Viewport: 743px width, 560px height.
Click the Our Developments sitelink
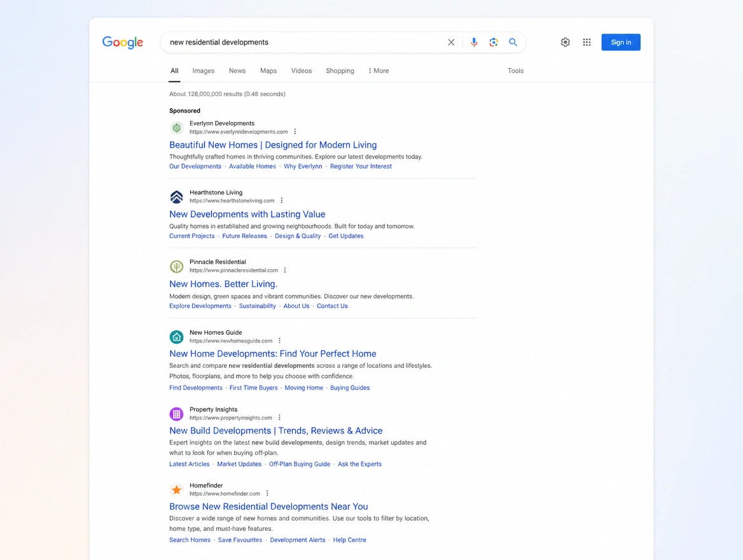coord(195,167)
